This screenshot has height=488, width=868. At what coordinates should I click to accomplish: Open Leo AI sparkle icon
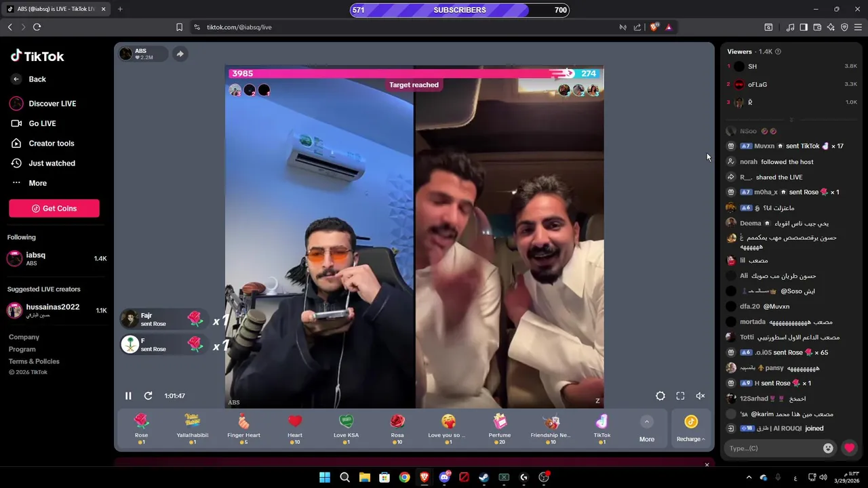coord(831,27)
